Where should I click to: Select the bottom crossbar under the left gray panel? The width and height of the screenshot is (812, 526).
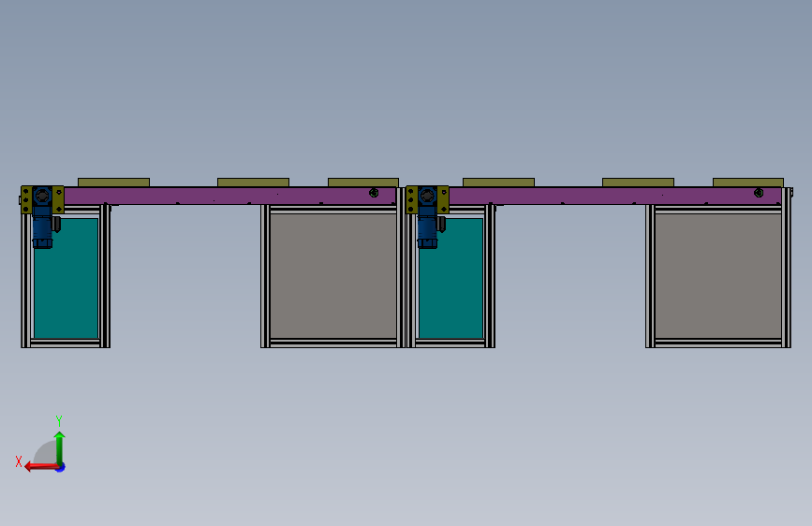pyautogui.click(x=333, y=343)
